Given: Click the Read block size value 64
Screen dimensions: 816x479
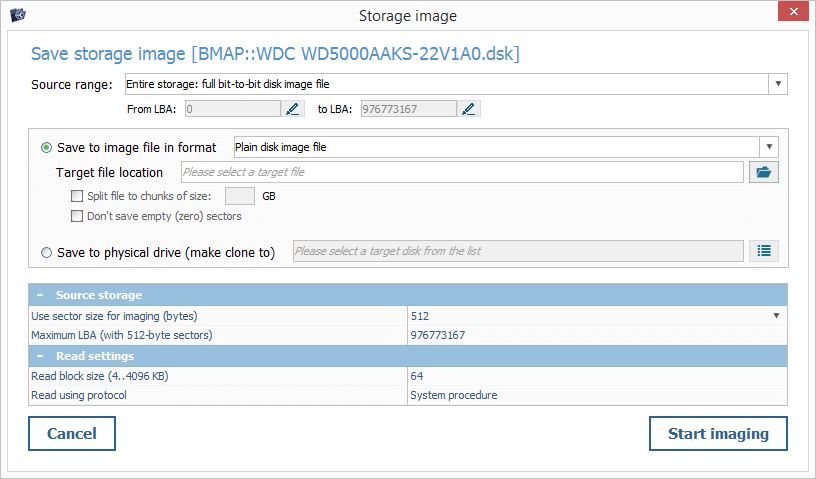Looking at the screenshot, I should click(417, 376).
